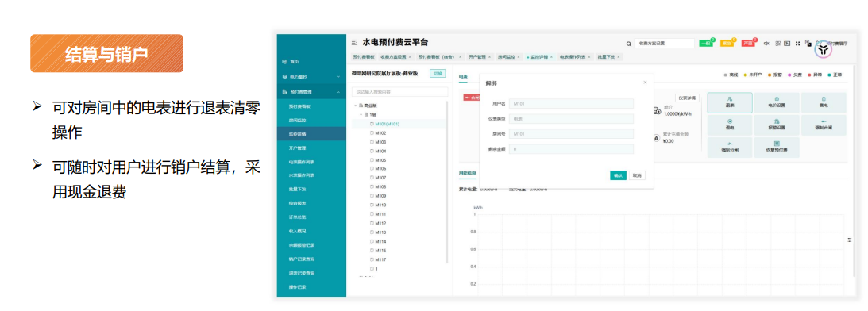Switch to the 监控详情 tab
This screenshot has width=868, height=311.
pos(539,57)
